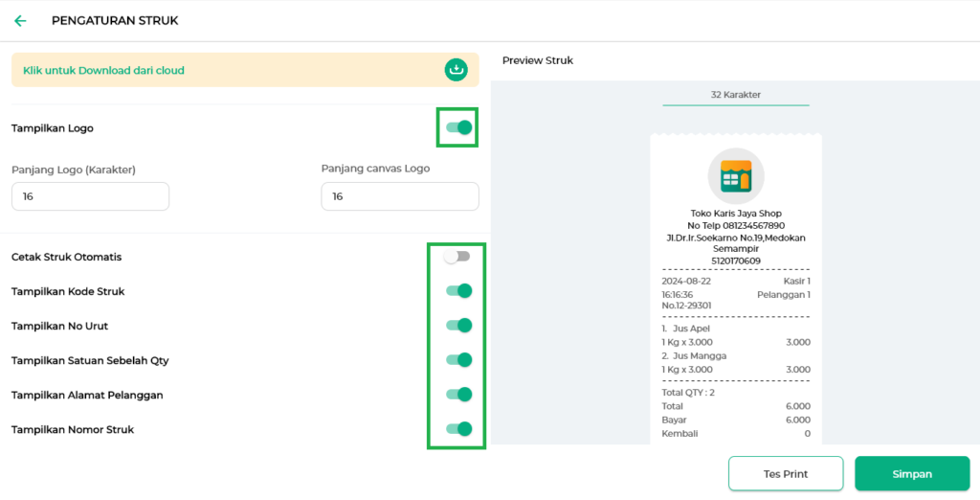Click the Panjang Logo (Karakter) field

90,196
